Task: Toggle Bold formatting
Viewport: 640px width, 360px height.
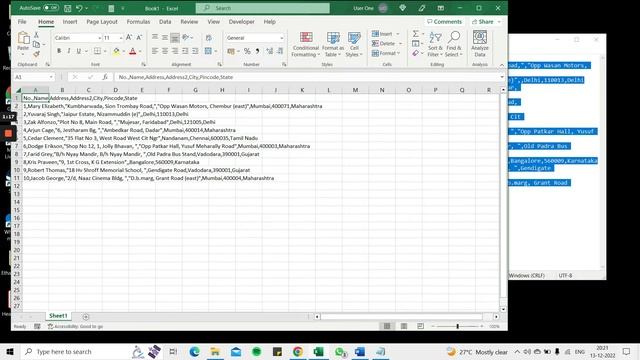Action: [x=59, y=51]
